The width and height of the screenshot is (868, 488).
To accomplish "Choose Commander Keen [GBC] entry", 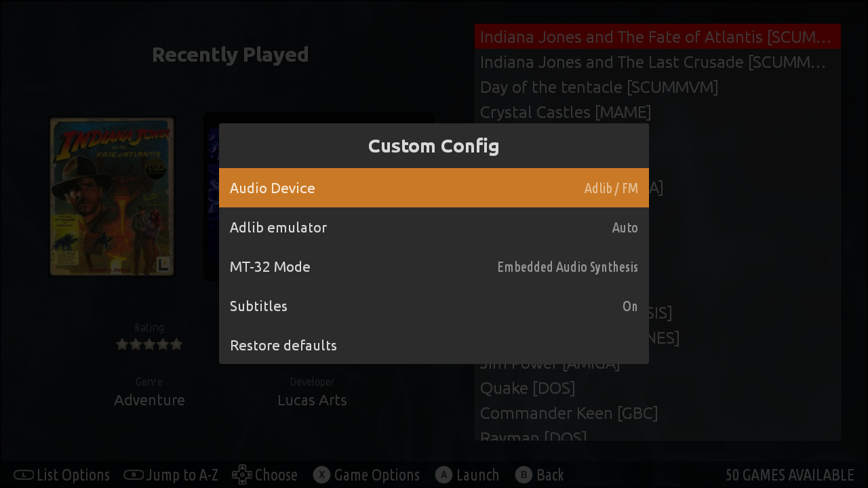I will click(x=569, y=413).
